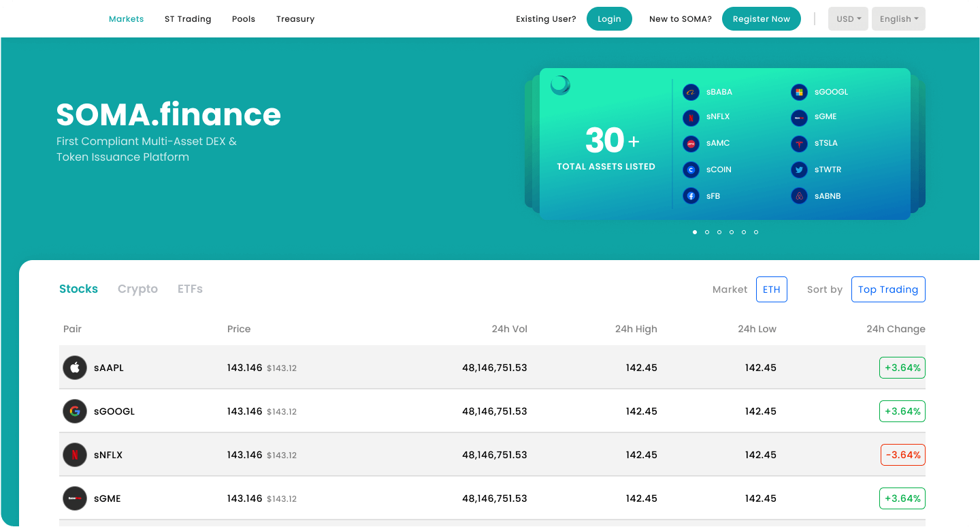Click the sTWTR Twitter bird icon
980x527 pixels.
tap(799, 170)
